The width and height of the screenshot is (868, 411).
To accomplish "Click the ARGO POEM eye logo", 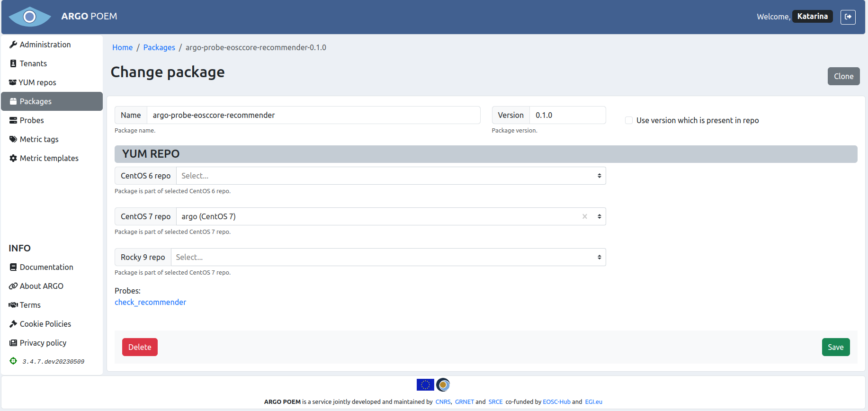I will pyautogui.click(x=30, y=17).
